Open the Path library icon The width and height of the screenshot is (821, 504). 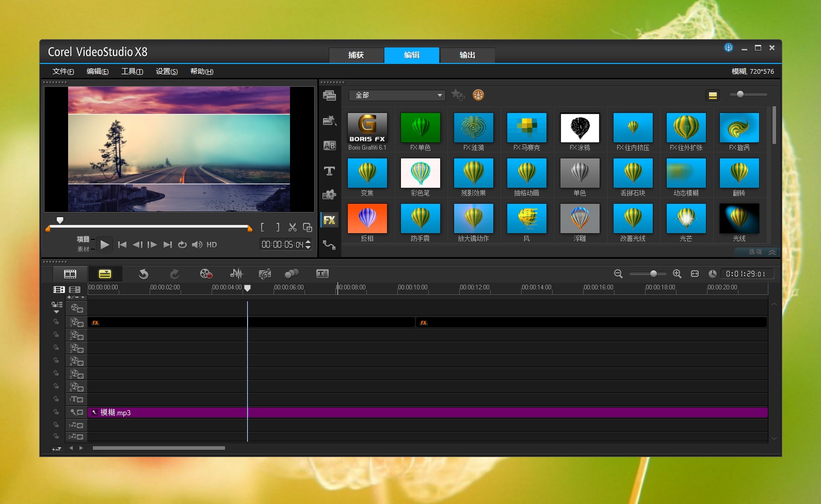tap(329, 245)
